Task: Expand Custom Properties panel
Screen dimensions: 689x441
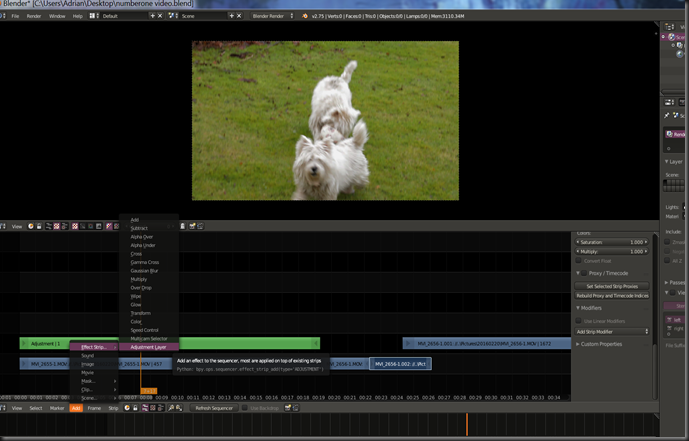Action: pyautogui.click(x=578, y=344)
